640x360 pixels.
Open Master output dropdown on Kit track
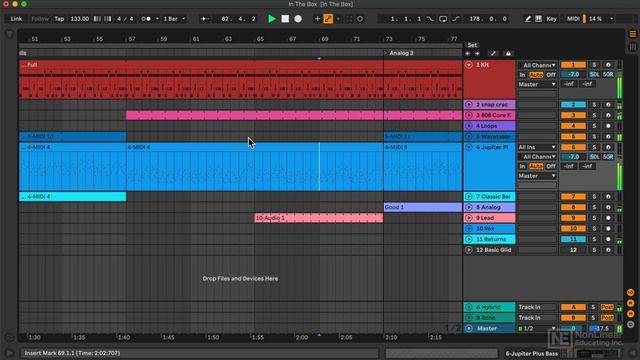click(537, 84)
